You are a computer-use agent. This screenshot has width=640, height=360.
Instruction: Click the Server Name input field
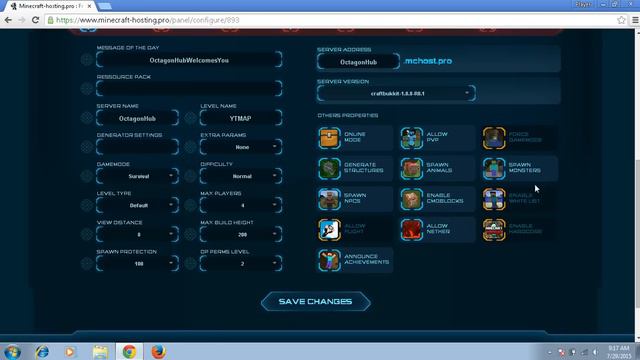pos(138,118)
